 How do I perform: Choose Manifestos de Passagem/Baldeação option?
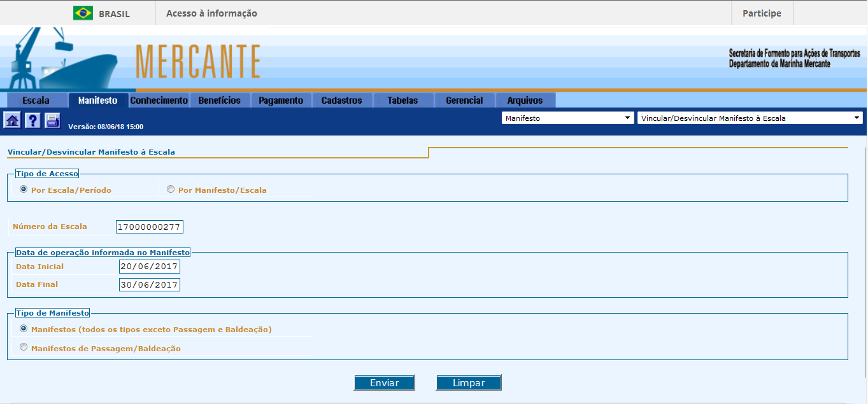tap(24, 348)
